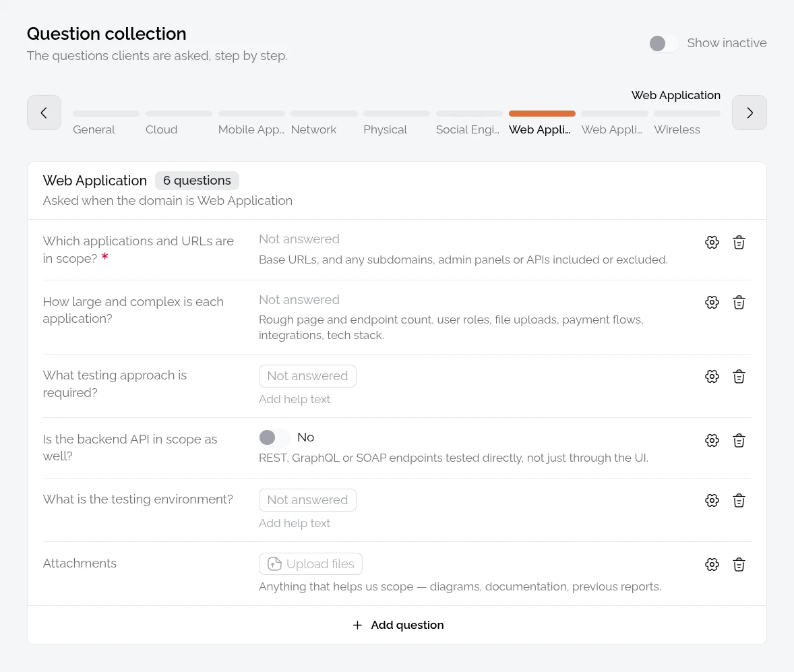This screenshot has height=672, width=794.
Task: Click 'Add help text' under testing approach
Action: (294, 399)
